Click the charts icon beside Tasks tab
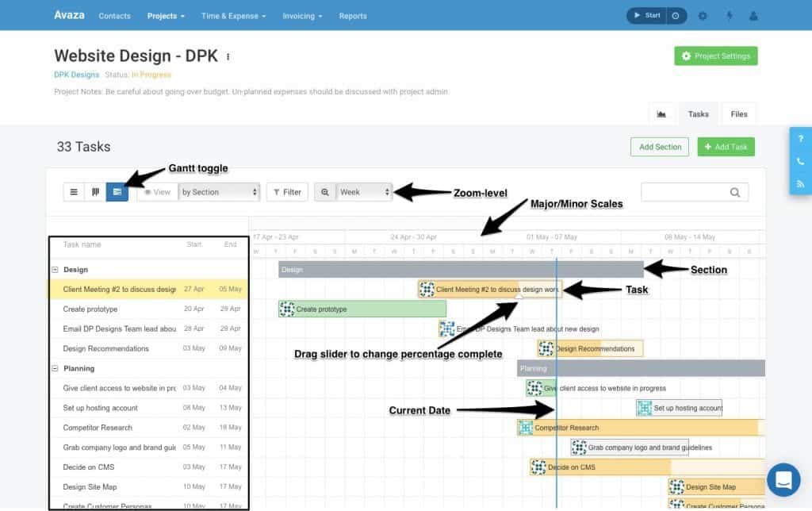This screenshot has width=812, height=511. (x=662, y=113)
